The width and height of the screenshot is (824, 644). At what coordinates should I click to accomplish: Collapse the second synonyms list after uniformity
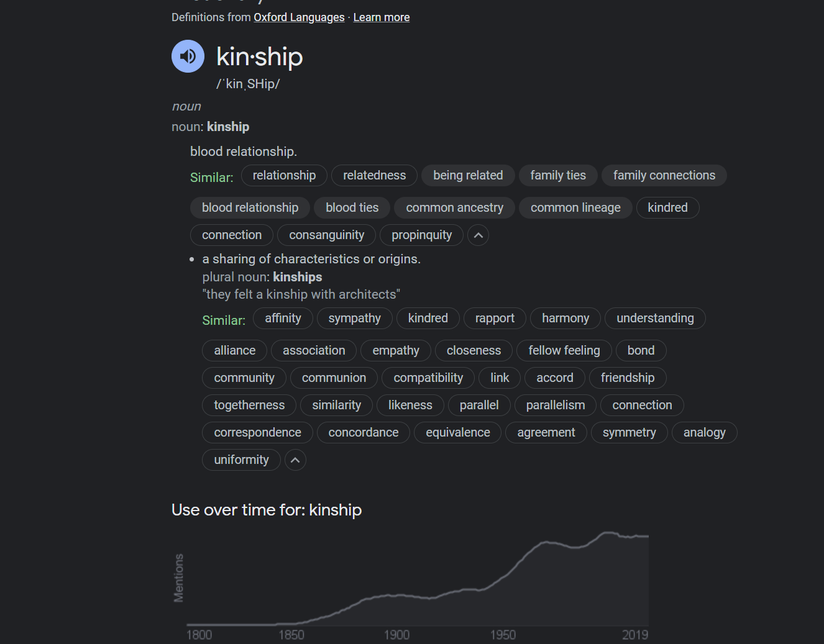pyautogui.click(x=295, y=460)
